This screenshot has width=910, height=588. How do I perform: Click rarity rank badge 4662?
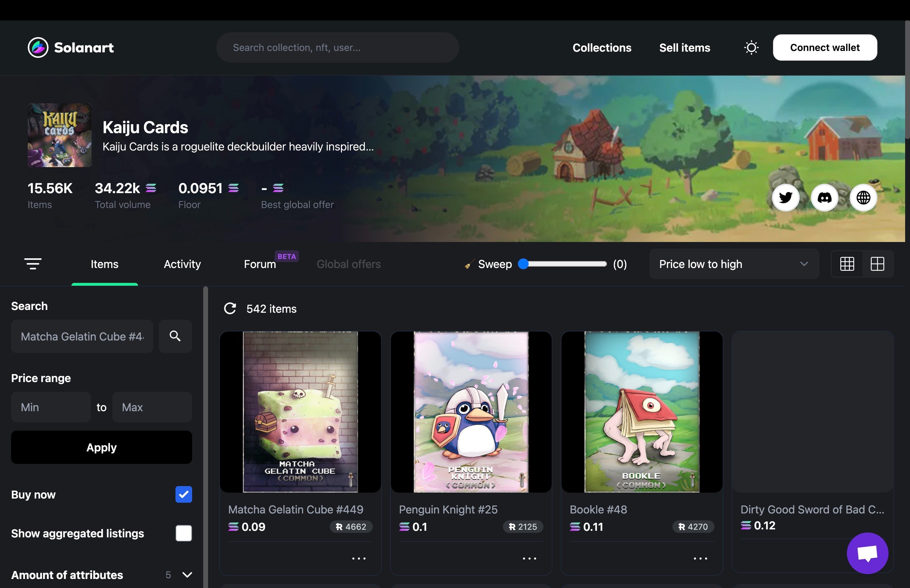[x=351, y=527]
